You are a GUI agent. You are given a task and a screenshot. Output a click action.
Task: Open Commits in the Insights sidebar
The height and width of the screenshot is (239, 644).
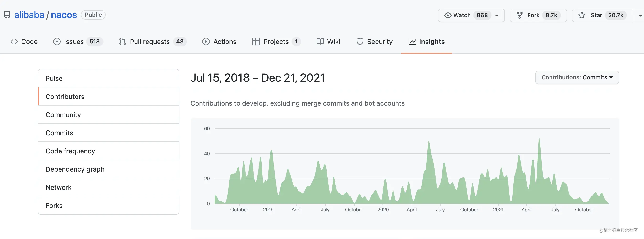click(109, 133)
